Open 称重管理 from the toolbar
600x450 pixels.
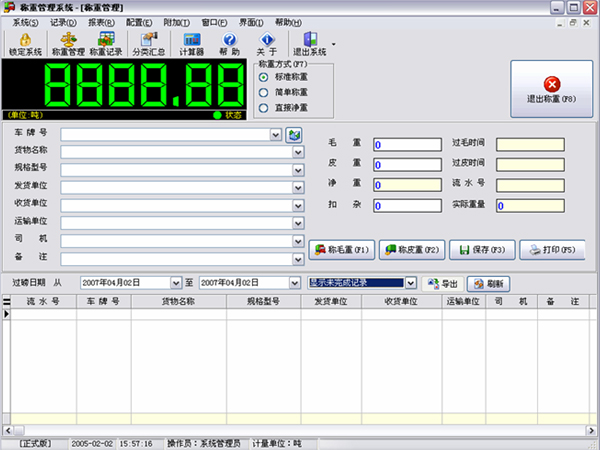click(67, 43)
